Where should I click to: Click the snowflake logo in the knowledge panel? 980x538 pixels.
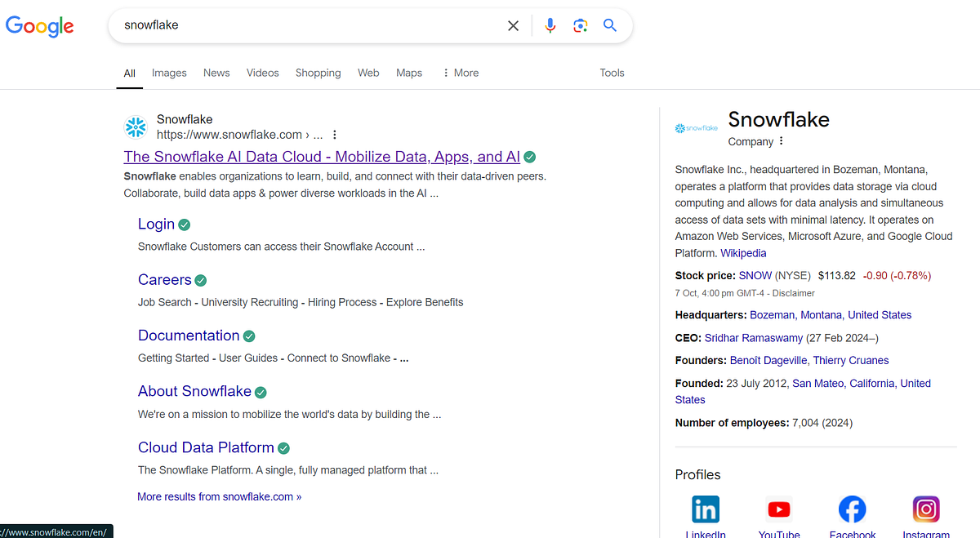[x=696, y=127]
